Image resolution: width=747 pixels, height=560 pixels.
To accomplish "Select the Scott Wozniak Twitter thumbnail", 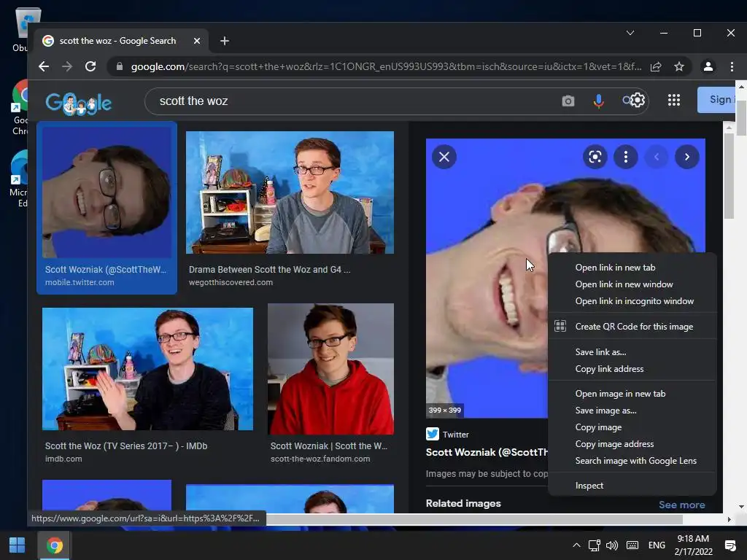I will pyautogui.click(x=107, y=192).
